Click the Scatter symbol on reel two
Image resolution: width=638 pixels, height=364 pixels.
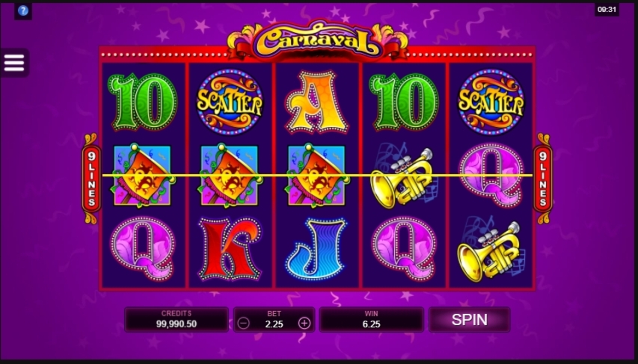(229, 102)
